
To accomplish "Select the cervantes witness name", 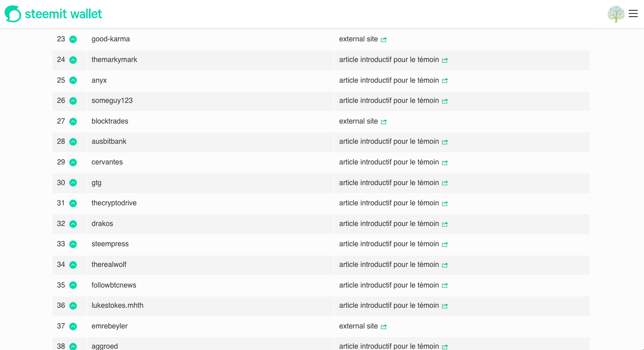I will [107, 162].
